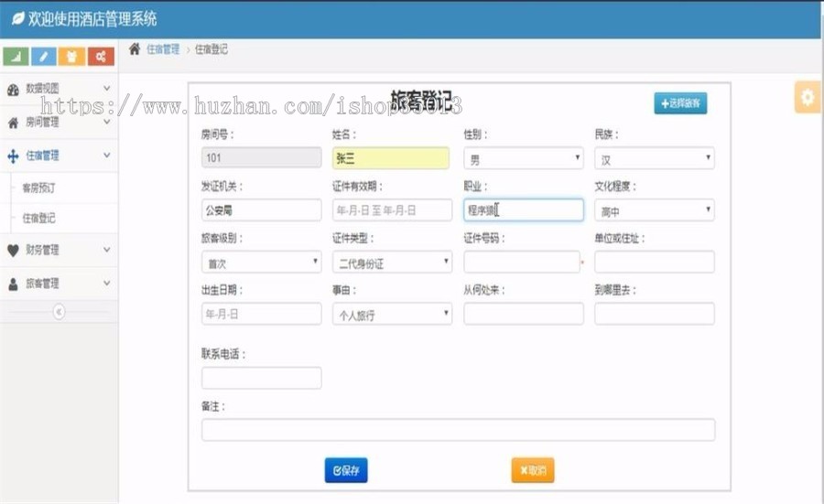824x504 pixels.
Task: Click the heart icon beside 财务管理
Action: [x=13, y=251]
